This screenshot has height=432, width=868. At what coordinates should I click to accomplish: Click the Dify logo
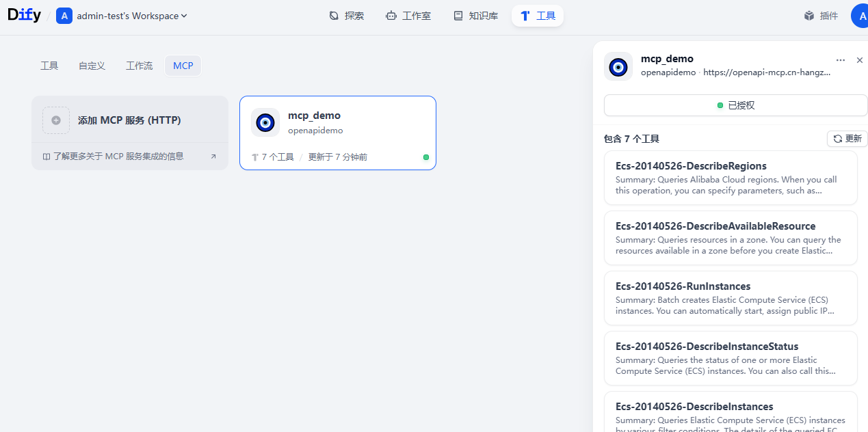click(25, 15)
